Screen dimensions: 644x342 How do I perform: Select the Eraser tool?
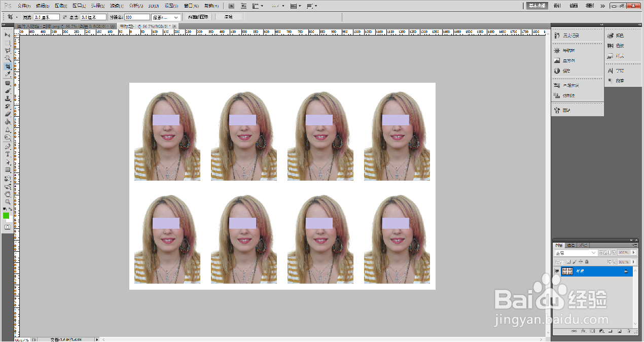click(x=8, y=114)
